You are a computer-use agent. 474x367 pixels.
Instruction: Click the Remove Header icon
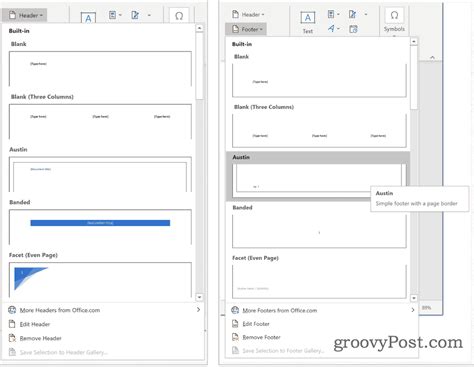[12, 338]
